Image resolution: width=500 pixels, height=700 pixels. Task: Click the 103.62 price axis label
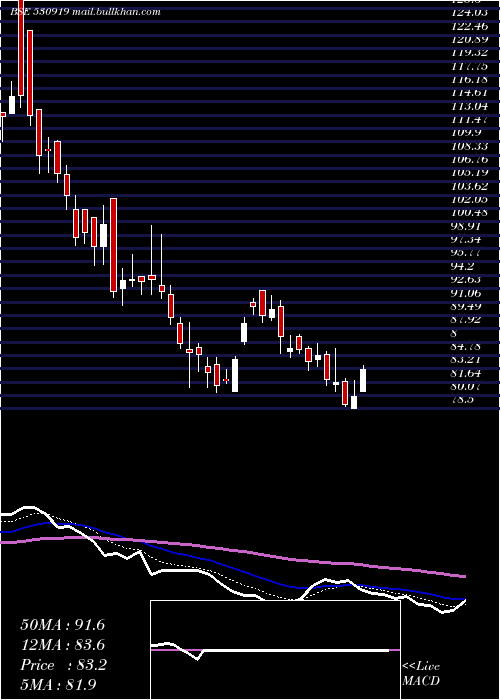pos(469,187)
